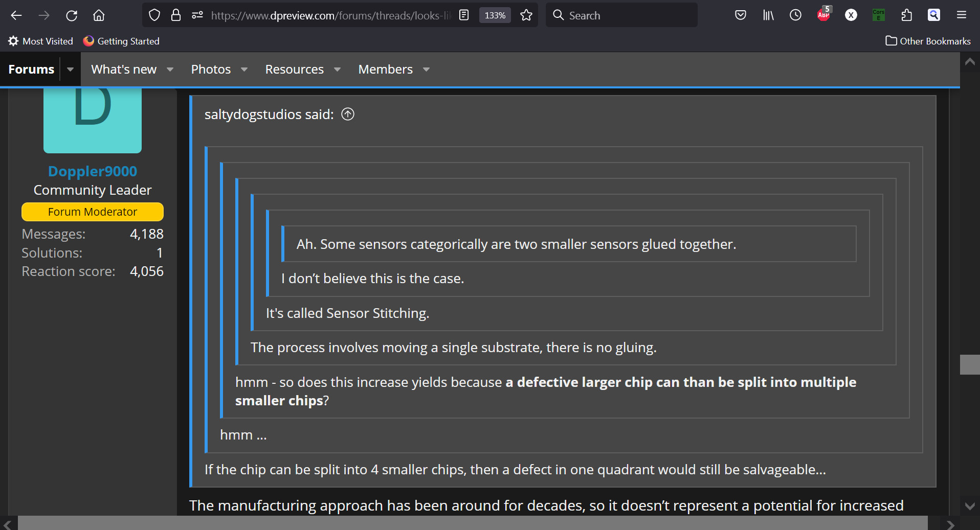Image resolution: width=980 pixels, height=530 pixels.
Task: Click the 133% zoom level indicator
Action: coord(495,15)
